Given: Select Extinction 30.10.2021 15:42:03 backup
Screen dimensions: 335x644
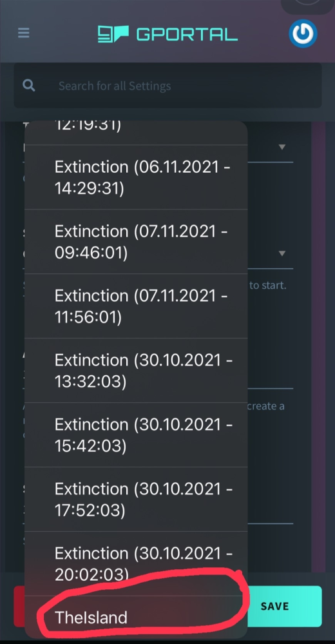Looking at the screenshot, I should [x=136, y=435].
